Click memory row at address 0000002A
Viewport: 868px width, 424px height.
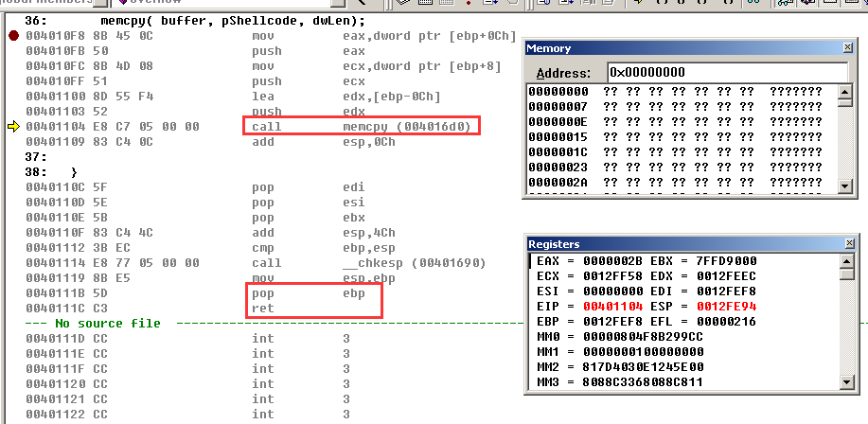point(675,182)
